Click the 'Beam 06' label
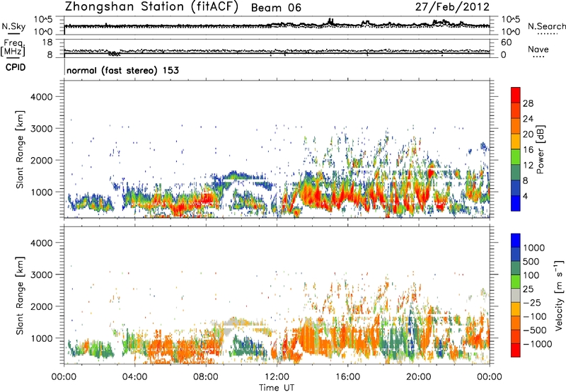 tap(276, 8)
